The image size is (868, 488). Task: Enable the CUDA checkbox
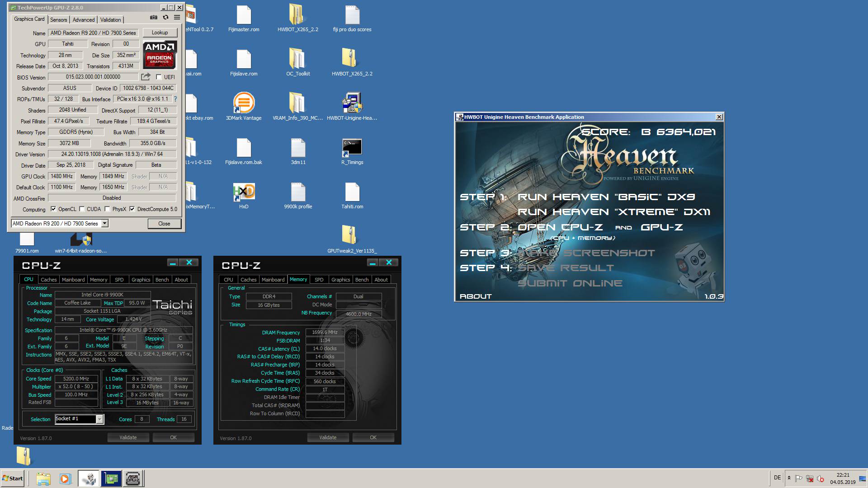point(82,209)
